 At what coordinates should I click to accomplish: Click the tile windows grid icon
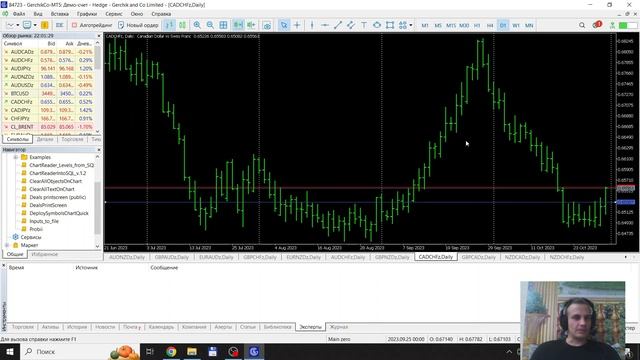223,25
